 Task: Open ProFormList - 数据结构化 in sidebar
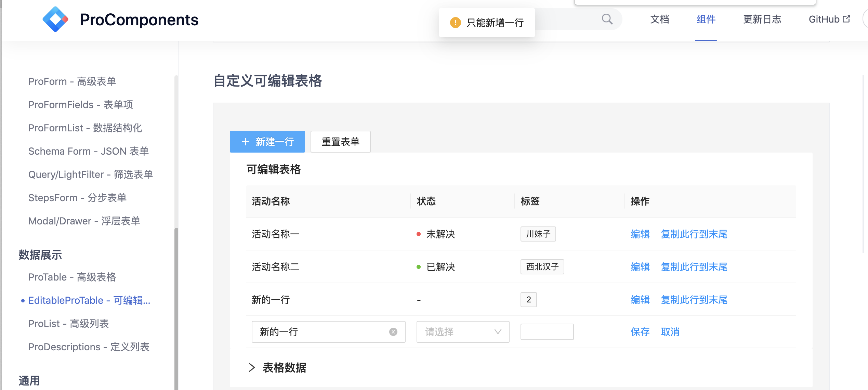85,128
